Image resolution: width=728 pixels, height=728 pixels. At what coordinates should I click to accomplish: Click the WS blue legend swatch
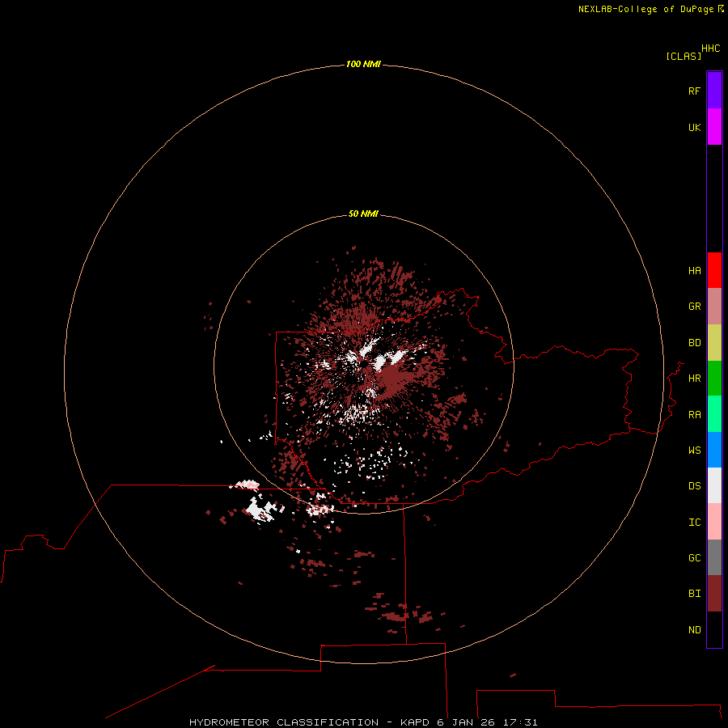click(x=714, y=450)
